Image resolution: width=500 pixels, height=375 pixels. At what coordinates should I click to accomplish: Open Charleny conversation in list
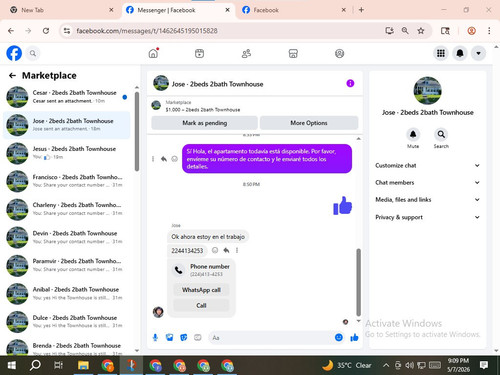tap(66, 209)
